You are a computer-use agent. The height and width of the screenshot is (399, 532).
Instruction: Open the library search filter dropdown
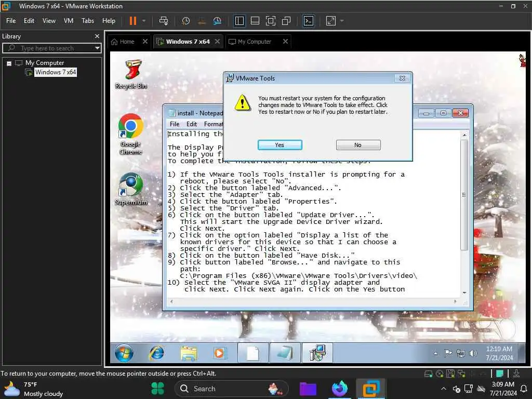coord(97,48)
